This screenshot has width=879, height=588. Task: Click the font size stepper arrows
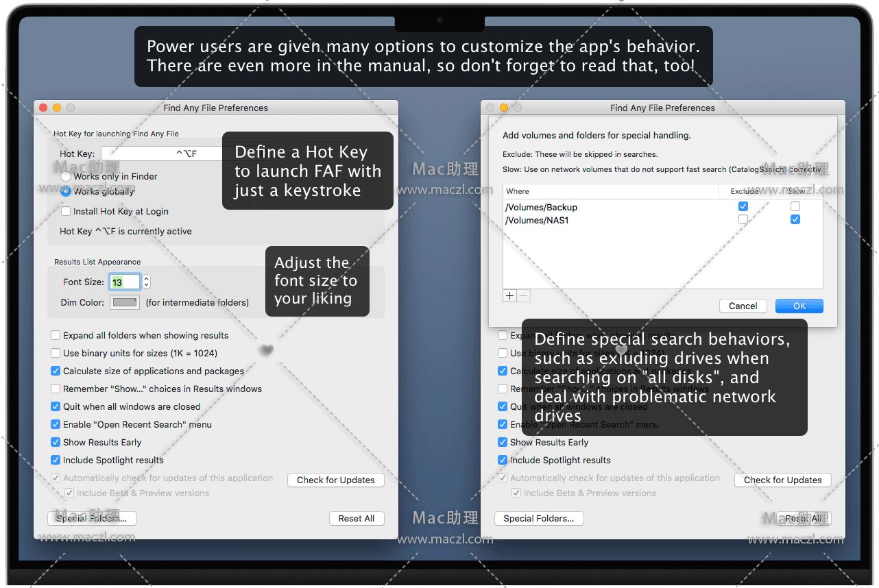coord(146,282)
